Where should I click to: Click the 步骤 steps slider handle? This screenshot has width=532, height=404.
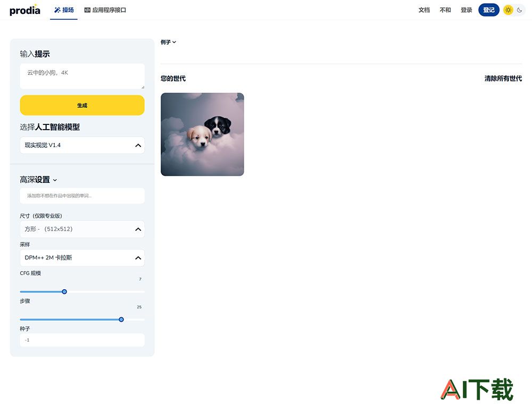(121, 319)
